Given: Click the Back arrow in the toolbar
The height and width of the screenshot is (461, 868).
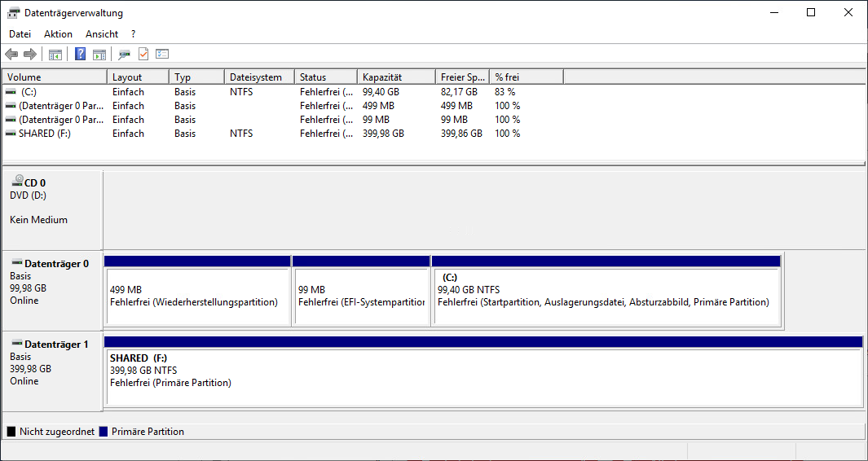Looking at the screenshot, I should (x=11, y=55).
